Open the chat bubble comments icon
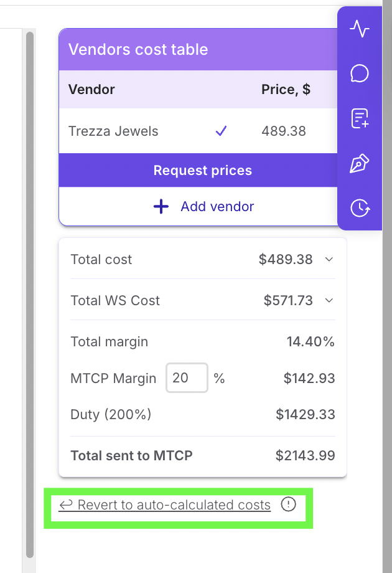This screenshot has height=573, width=392. coord(360,73)
